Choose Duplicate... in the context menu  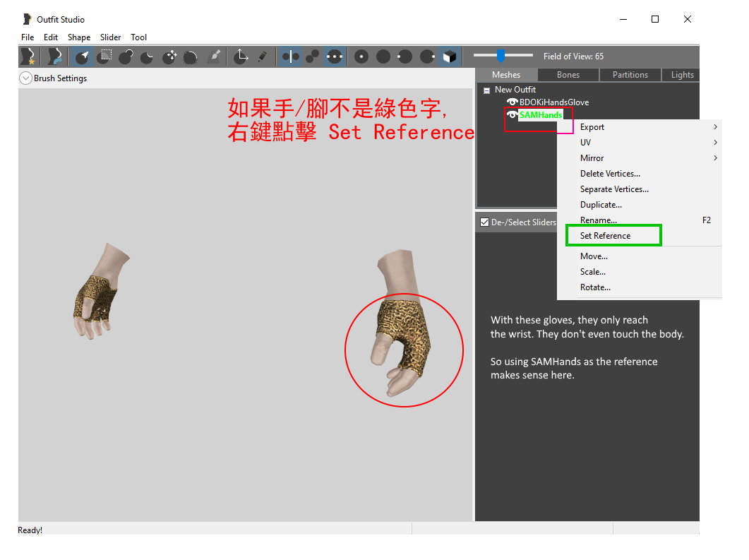click(x=640, y=205)
